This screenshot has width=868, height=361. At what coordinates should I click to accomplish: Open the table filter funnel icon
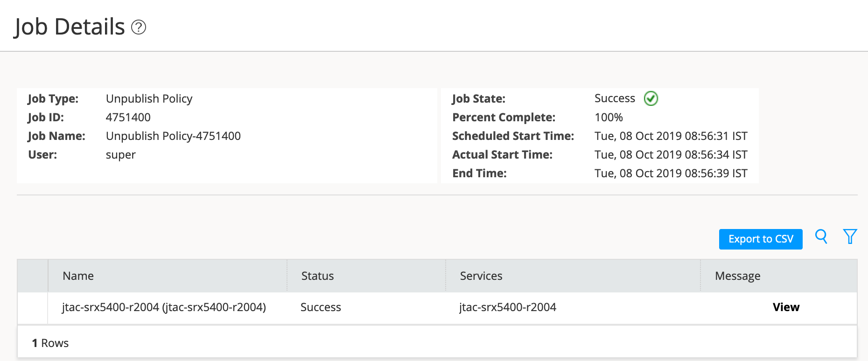click(x=850, y=237)
